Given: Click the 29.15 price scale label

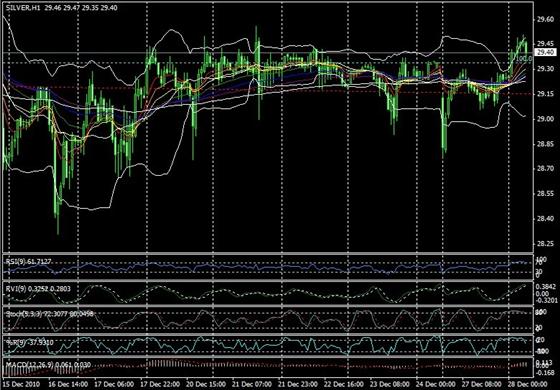Looking at the screenshot, I should 545,94.
